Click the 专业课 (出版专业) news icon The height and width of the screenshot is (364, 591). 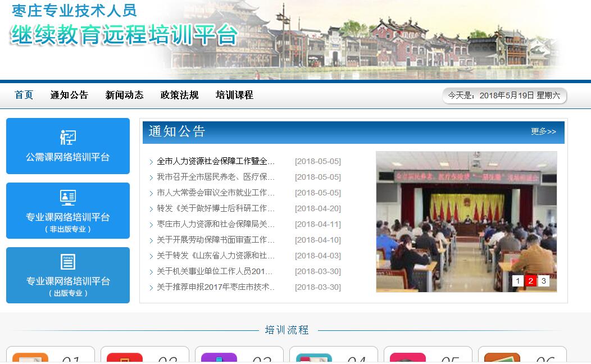[x=68, y=262]
